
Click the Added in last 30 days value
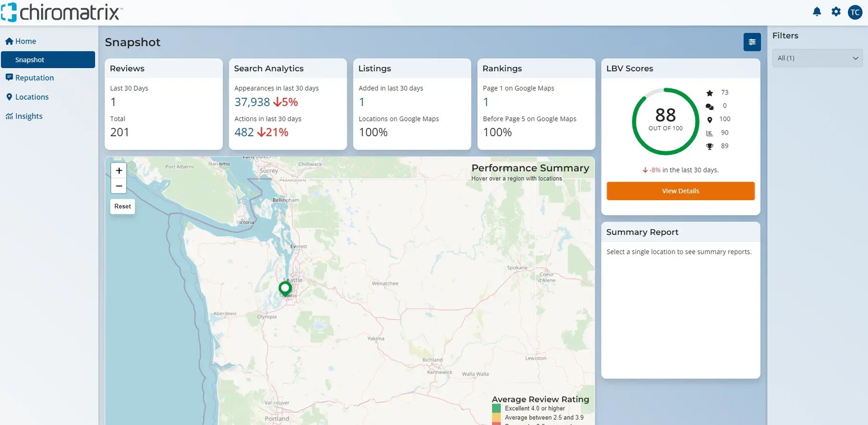click(x=362, y=102)
